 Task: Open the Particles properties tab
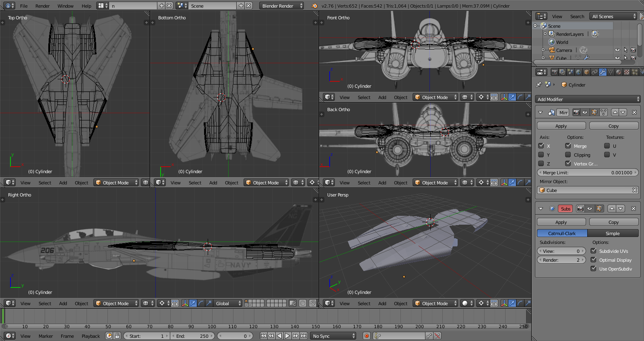click(635, 72)
